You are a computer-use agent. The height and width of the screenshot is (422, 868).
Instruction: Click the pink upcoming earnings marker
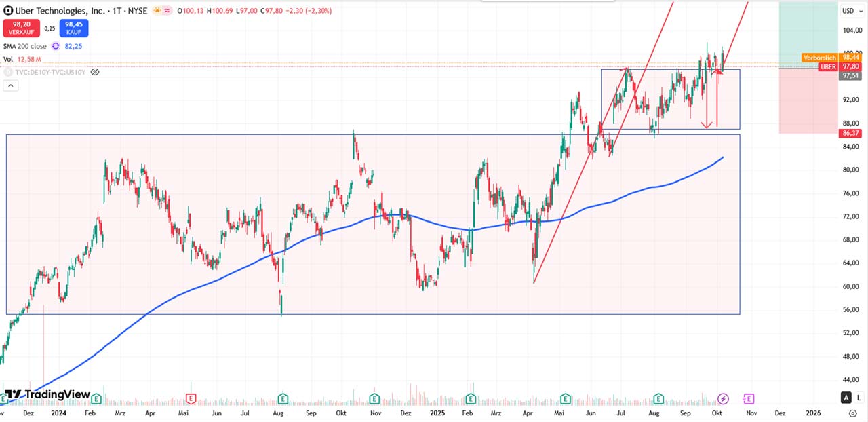(x=749, y=398)
